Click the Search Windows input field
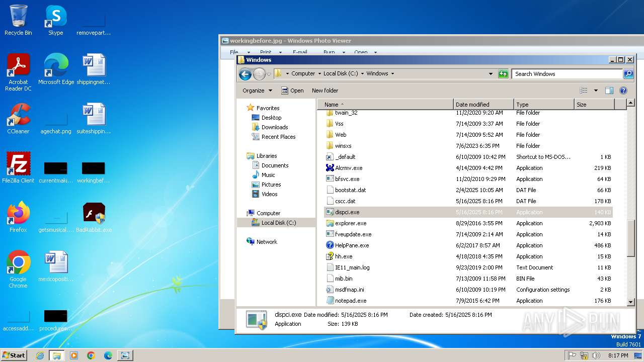Image resolution: width=644 pixels, height=362 pixels. (568, 74)
